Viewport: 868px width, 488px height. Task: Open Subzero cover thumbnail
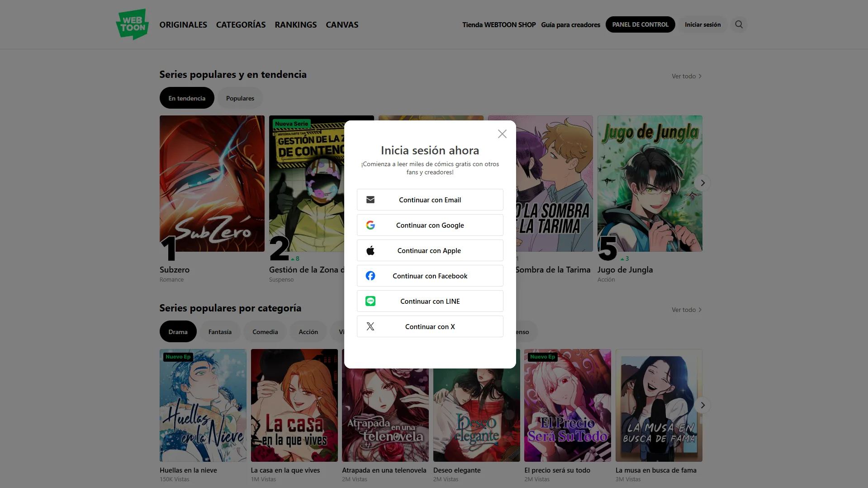(212, 183)
